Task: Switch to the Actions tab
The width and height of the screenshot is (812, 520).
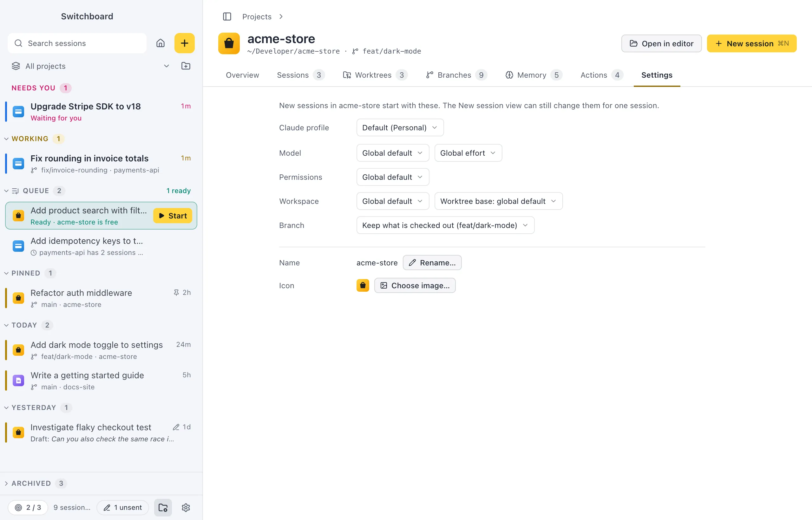Action: tap(602, 75)
